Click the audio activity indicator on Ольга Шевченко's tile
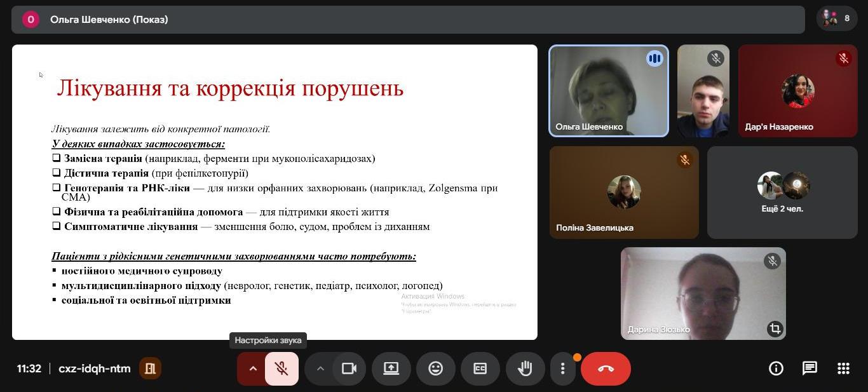 point(654,58)
